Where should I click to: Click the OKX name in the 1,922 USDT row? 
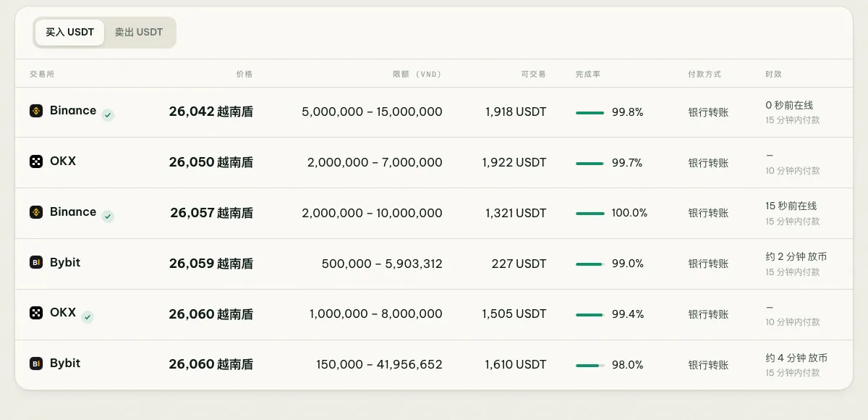tap(63, 161)
